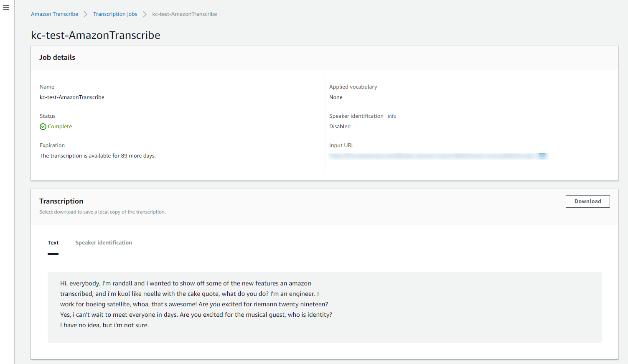The image size is (628, 364).
Task: Open Info link for Speaker identification
Action: pos(392,116)
